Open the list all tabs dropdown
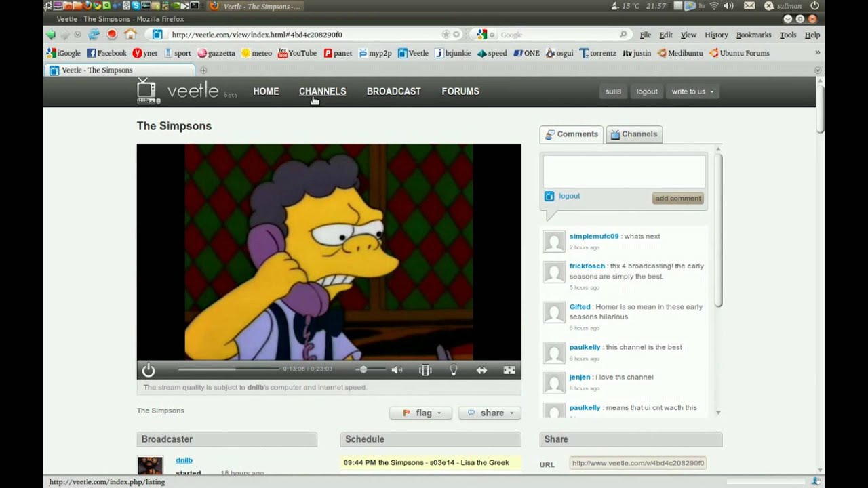 [817, 70]
